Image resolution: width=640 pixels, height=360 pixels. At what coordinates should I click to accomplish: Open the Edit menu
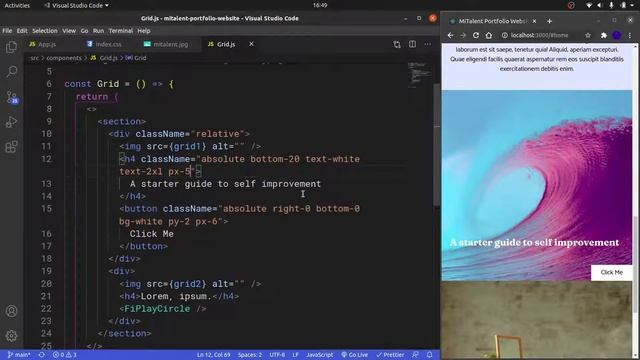[x=22, y=31]
